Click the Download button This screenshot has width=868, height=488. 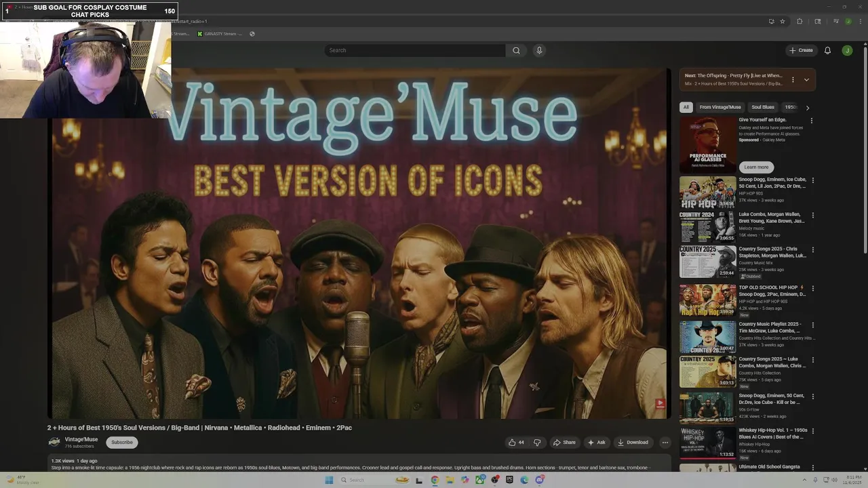[633, 443]
